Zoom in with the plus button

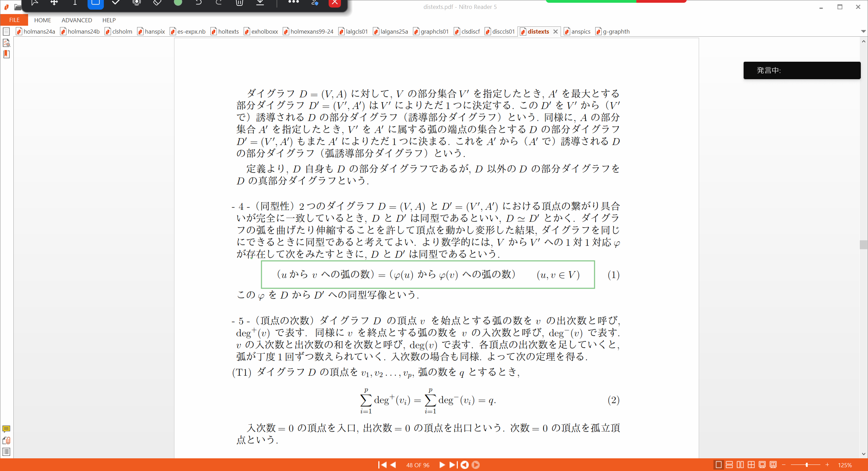(827, 465)
